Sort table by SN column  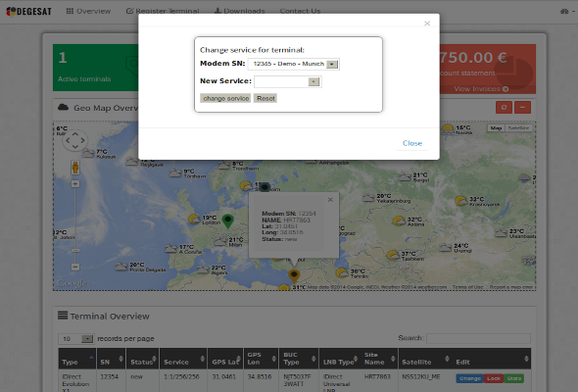(x=111, y=359)
